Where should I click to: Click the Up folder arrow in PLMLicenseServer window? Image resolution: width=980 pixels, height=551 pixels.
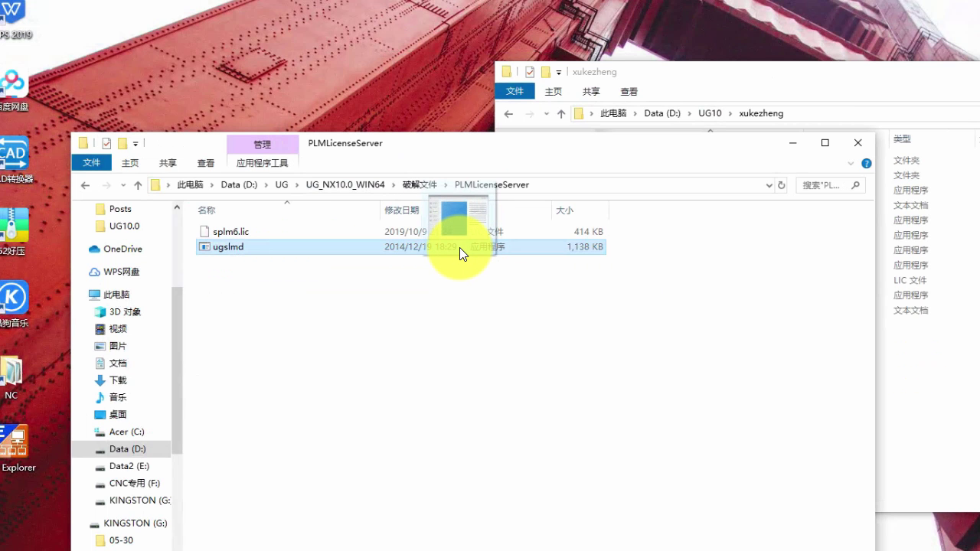point(138,185)
